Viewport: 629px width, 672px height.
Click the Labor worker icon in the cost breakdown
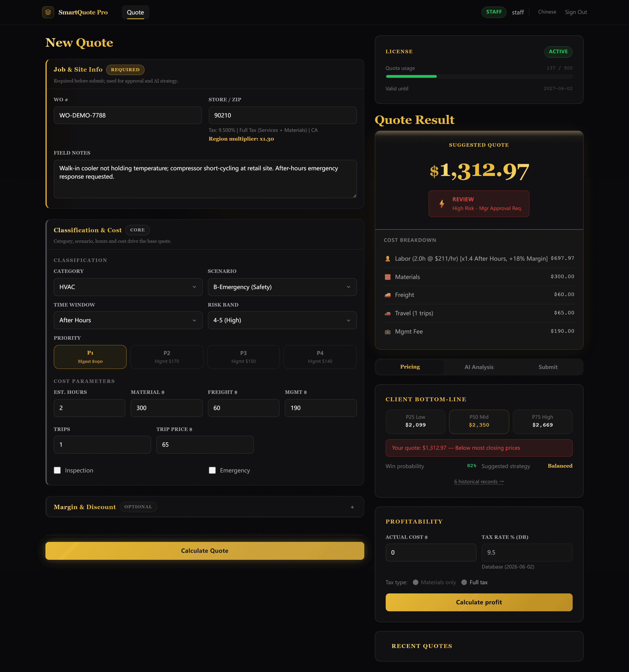coord(387,258)
